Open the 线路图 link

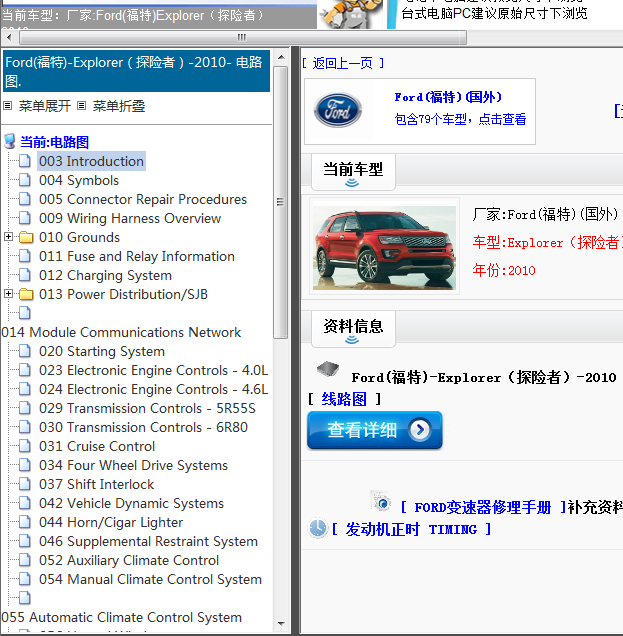(344, 399)
